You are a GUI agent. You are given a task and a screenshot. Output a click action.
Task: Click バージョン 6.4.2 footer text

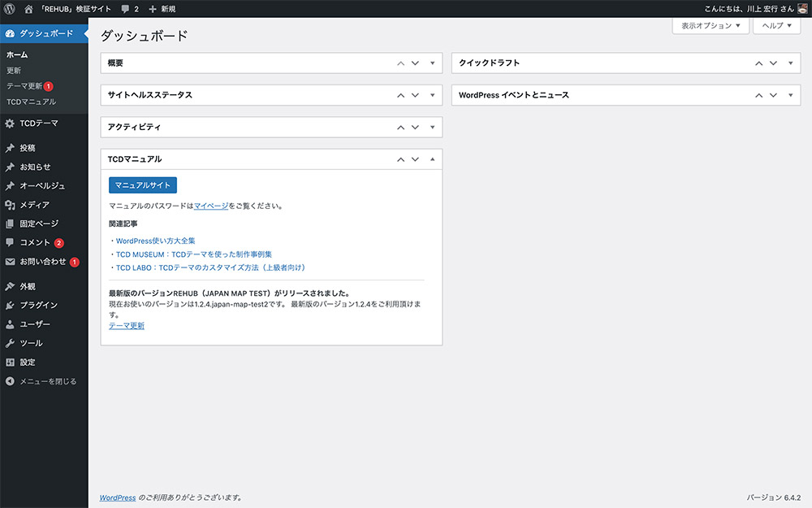(x=774, y=497)
